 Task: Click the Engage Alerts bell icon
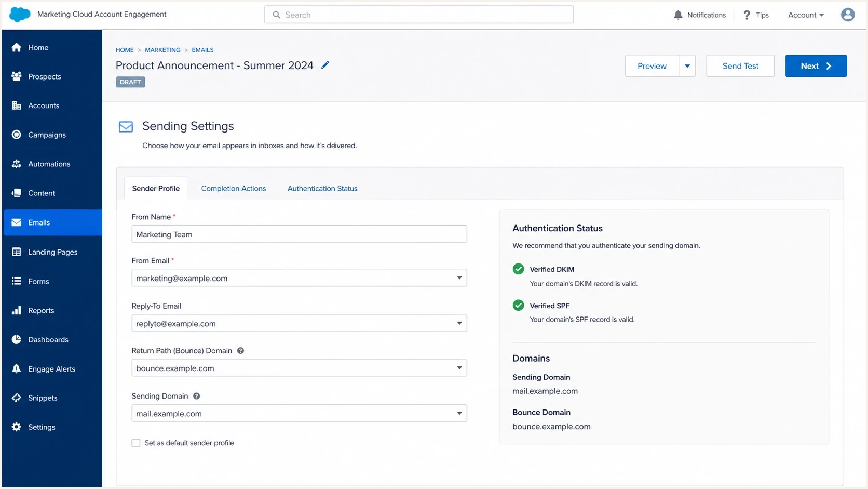tap(17, 368)
